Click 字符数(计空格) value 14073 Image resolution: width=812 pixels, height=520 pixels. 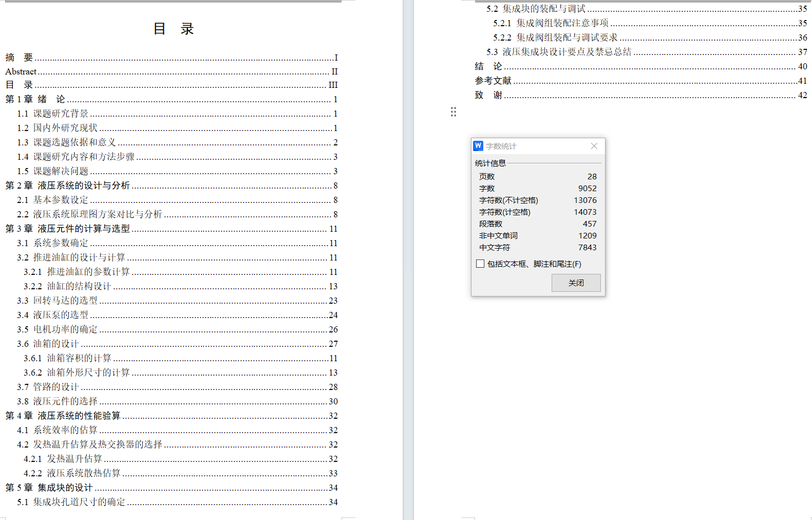pyautogui.click(x=586, y=212)
